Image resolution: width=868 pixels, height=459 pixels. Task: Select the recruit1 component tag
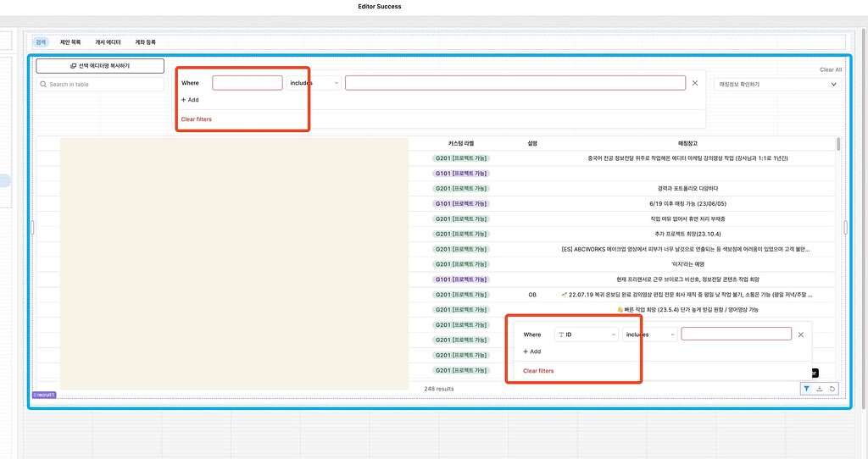[x=44, y=395]
